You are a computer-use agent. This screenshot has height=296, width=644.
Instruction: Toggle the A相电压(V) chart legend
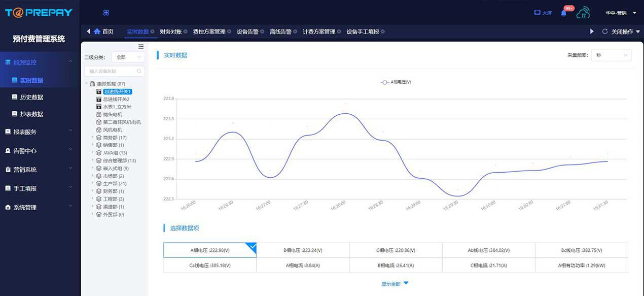point(396,82)
